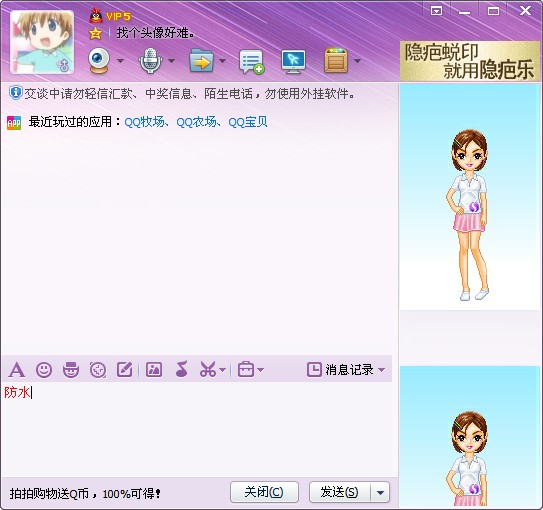The height and width of the screenshot is (510, 543).
Task: Start a video call with webcam icon
Action: 99,61
